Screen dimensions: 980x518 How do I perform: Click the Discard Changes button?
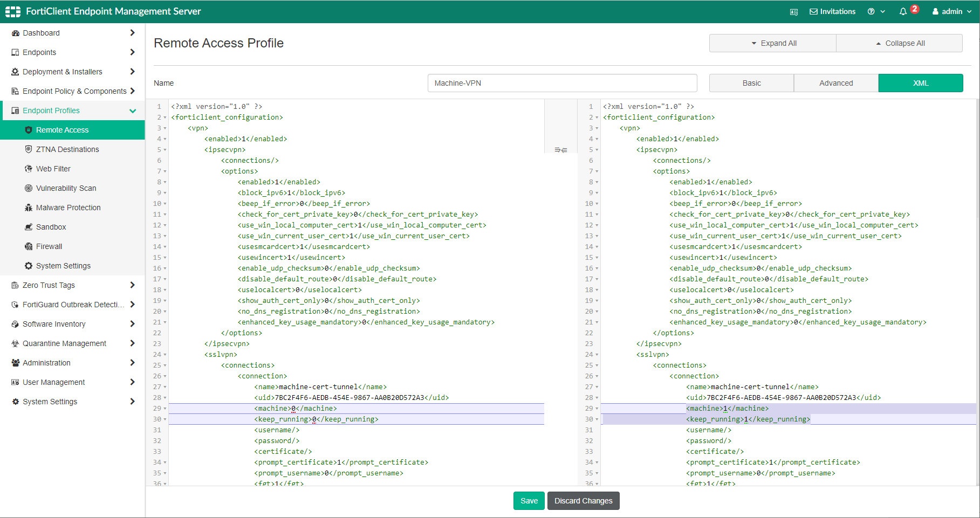pos(583,501)
